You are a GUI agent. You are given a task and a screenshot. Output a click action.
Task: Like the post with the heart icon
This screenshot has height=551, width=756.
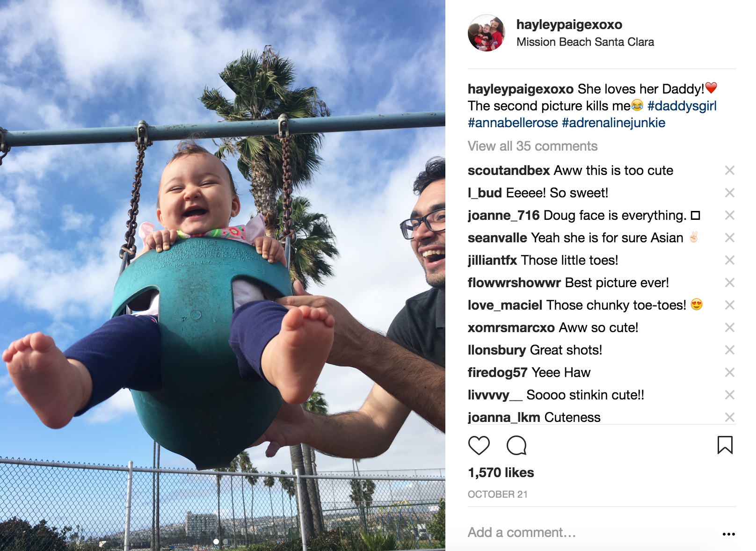tap(479, 445)
